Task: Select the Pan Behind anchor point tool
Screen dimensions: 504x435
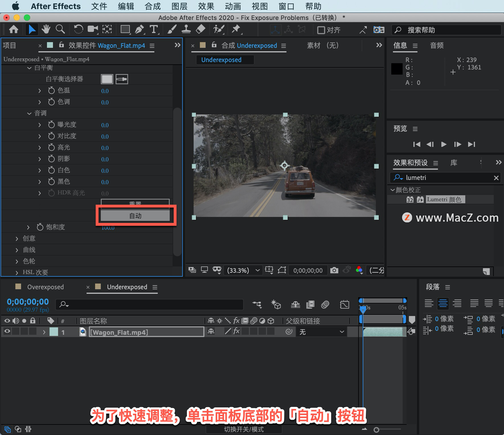Action: [x=107, y=30]
